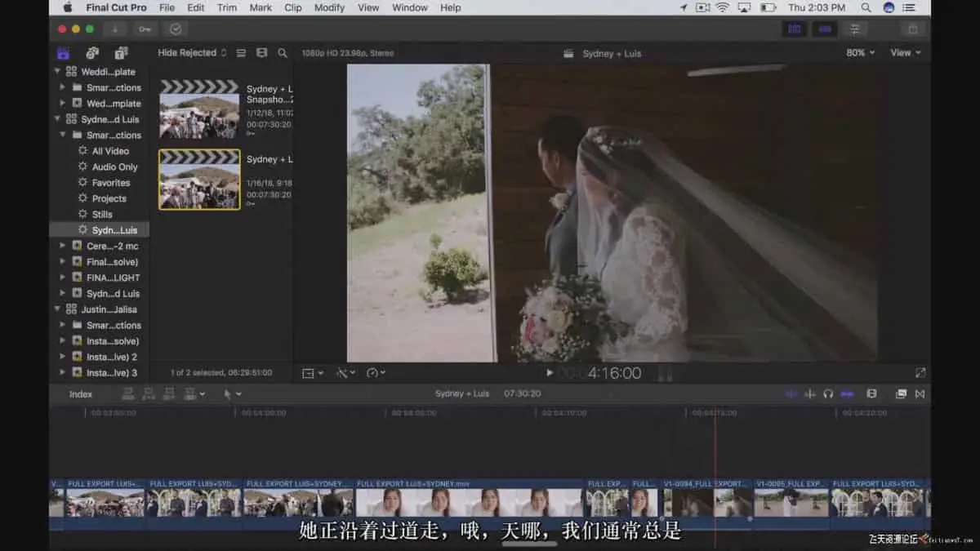Screen dimensions: 980x551
Task: Open the timeline Index
Action: click(x=81, y=394)
